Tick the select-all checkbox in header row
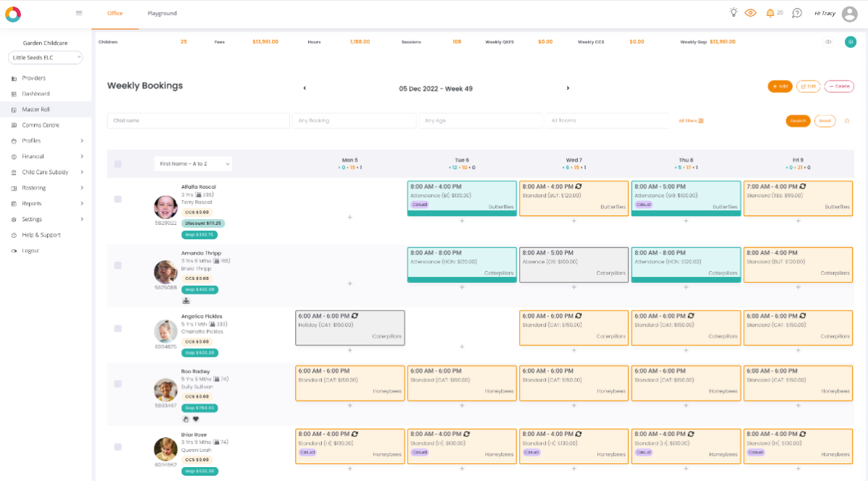 click(118, 164)
